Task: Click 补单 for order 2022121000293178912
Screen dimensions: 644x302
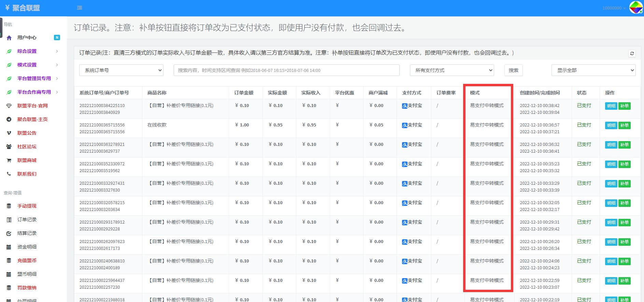Action: click(x=624, y=223)
